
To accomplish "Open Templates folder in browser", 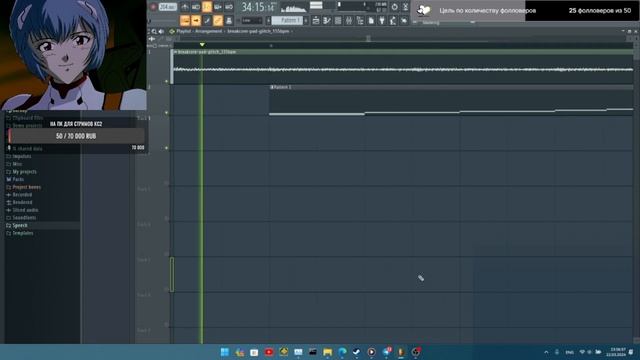I will pyautogui.click(x=23, y=233).
